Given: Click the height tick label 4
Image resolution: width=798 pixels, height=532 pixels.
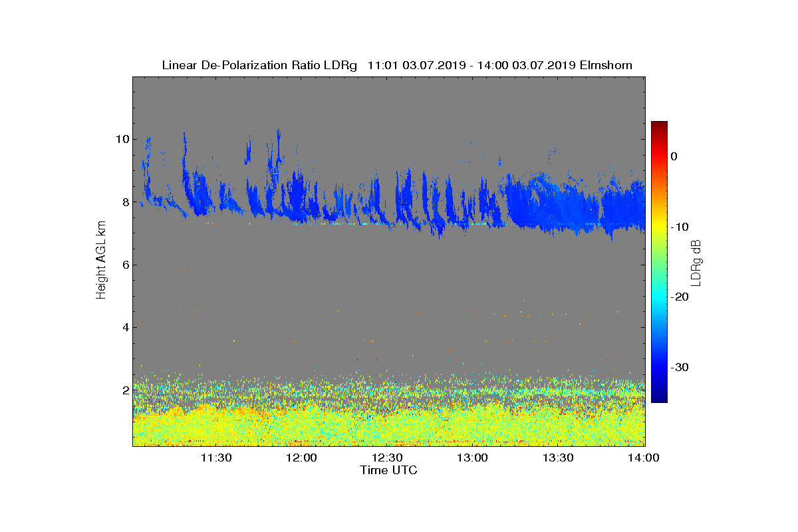Looking at the screenshot, I should pyautogui.click(x=124, y=327).
